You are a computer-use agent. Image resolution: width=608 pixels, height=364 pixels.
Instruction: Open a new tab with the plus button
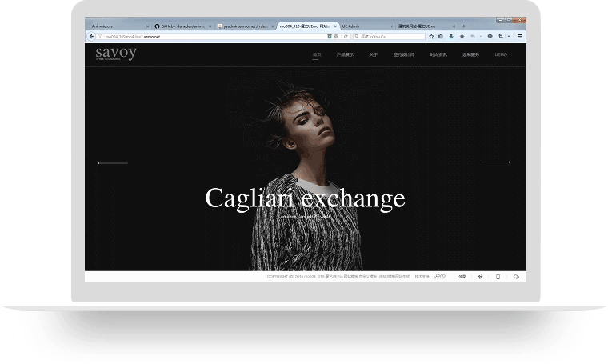click(x=463, y=26)
